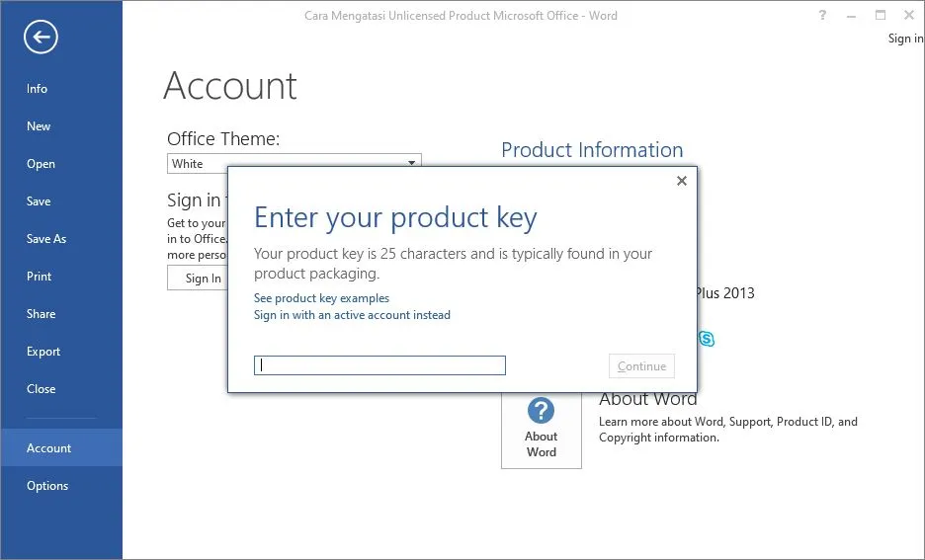Click the About Word heading text
925x560 pixels.
point(647,399)
